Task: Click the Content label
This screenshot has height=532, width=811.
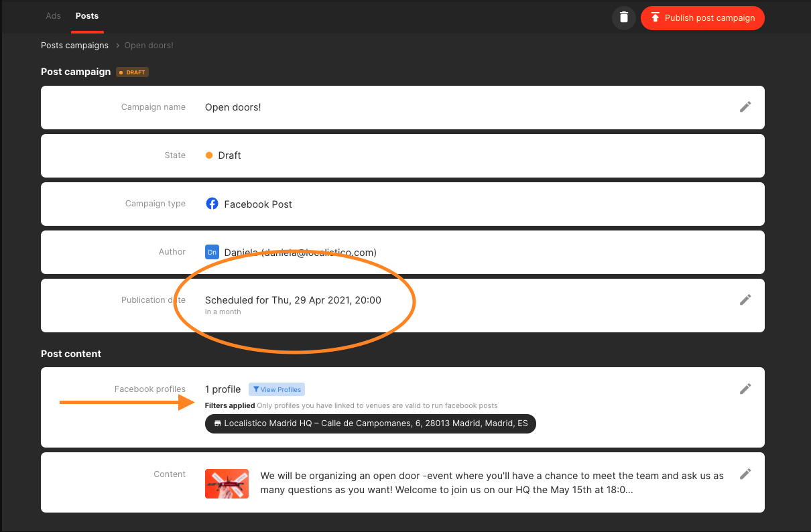Action: click(170, 474)
